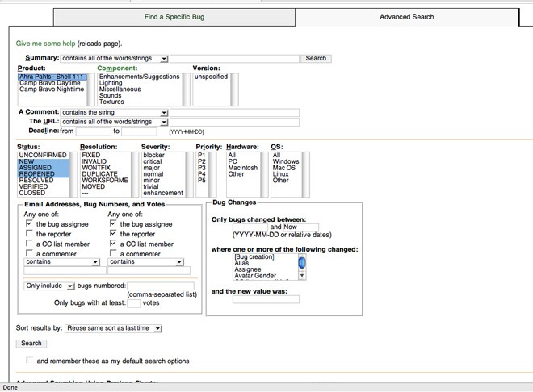Focus the minimum votes input field
This screenshot has width=533, height=392.
pos(133,303)
